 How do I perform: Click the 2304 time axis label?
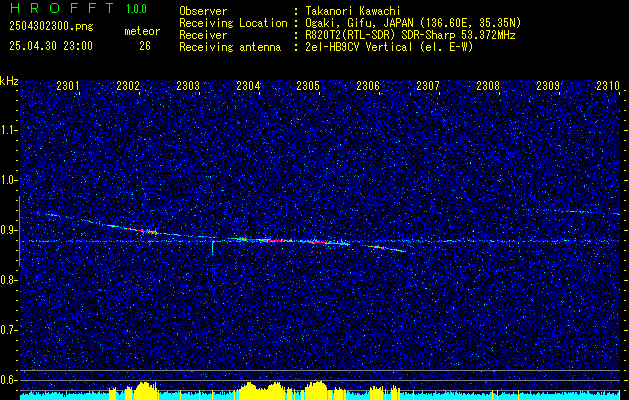pyautogui.click(x=248, y=85)
